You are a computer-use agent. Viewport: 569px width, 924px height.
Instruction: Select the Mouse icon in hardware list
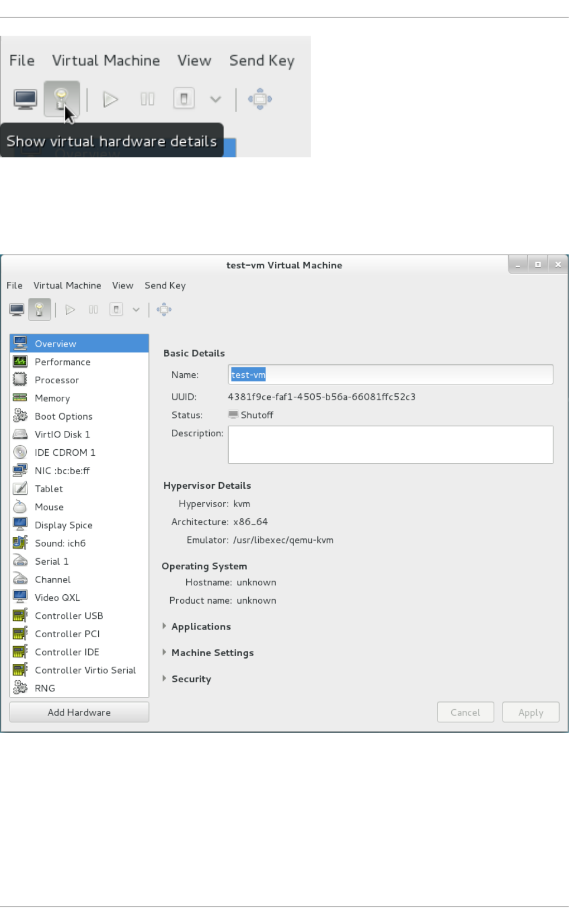[20, 507]
